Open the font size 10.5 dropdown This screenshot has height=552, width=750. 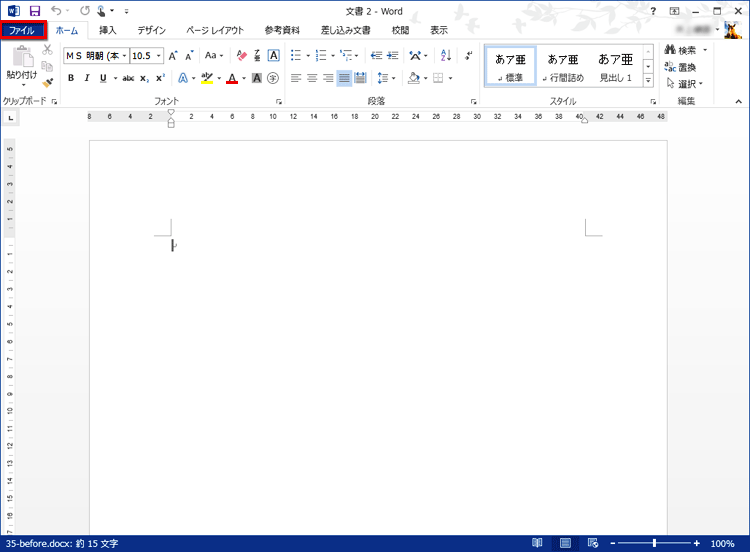[159, 55]
